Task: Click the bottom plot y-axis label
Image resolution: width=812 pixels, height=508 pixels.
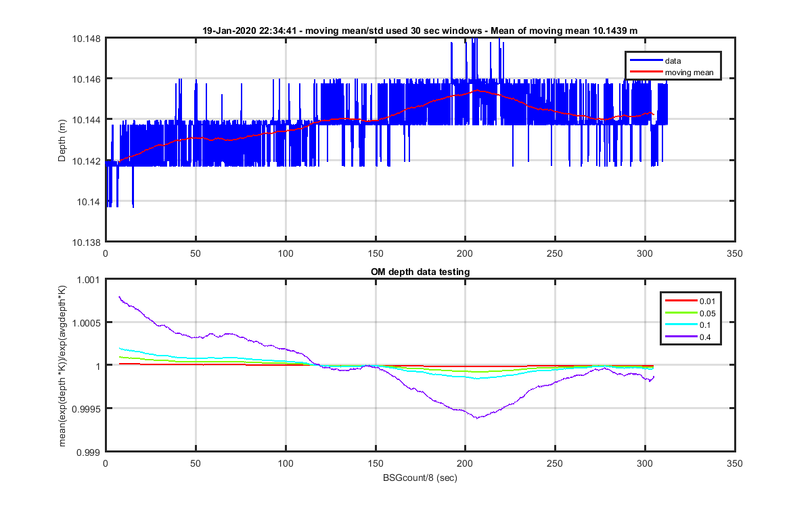Action: [x=62, y=366]
